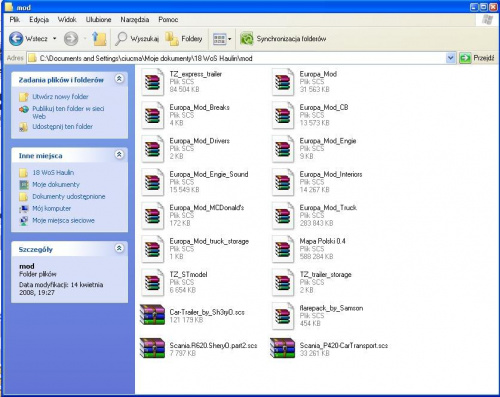Image resolution: width=500 pixels, height=397 pixels.
Task: Open the Wstecz history dropdown arrow
Action: click(x=55, y=39)
